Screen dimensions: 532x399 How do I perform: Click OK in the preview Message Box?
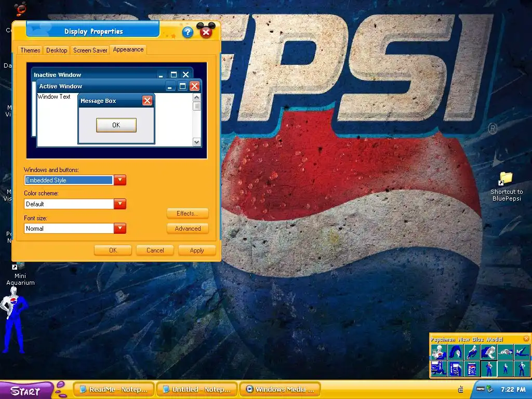pyautogui.click(x=116, y=125)
